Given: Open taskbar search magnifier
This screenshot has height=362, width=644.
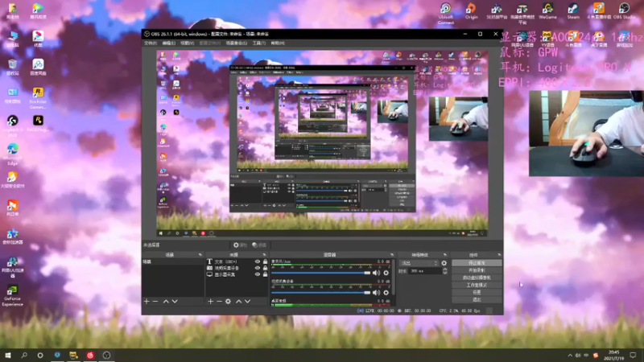Looking at the screenshot, I should [x=24, y=356].
